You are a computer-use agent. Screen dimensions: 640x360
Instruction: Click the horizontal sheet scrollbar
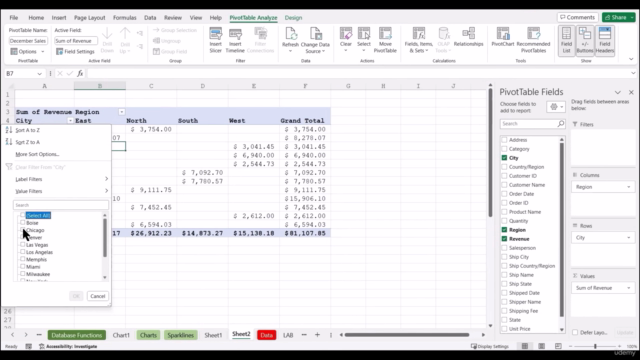click(x=407, y=335)
